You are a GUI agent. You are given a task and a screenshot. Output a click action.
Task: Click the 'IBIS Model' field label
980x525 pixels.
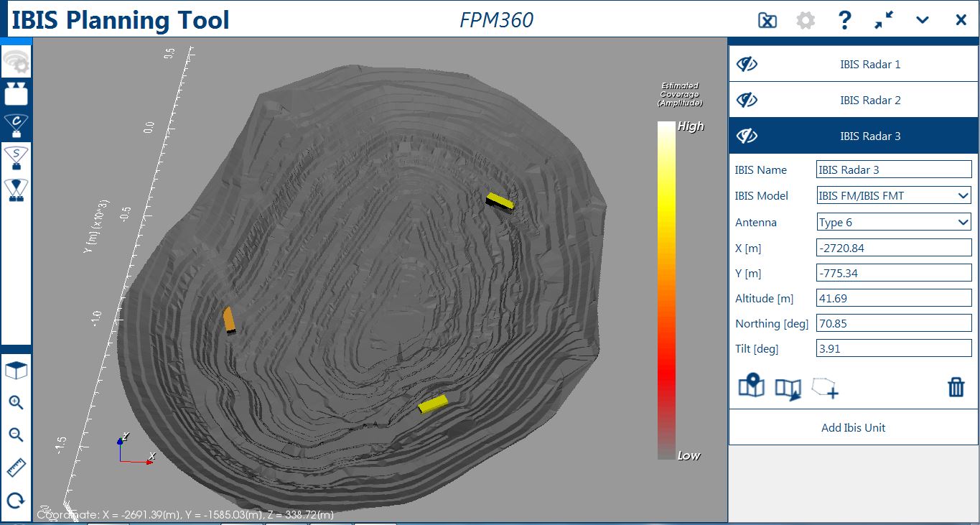(762, 195)
